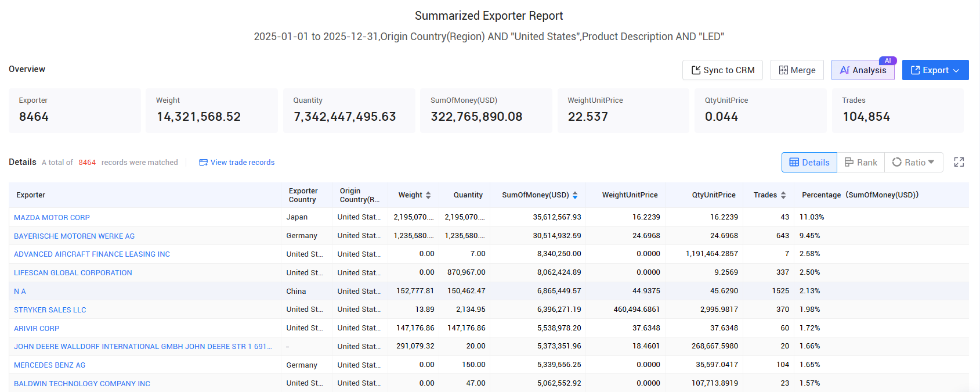Sort the table by Weight column

click(428, 195)
